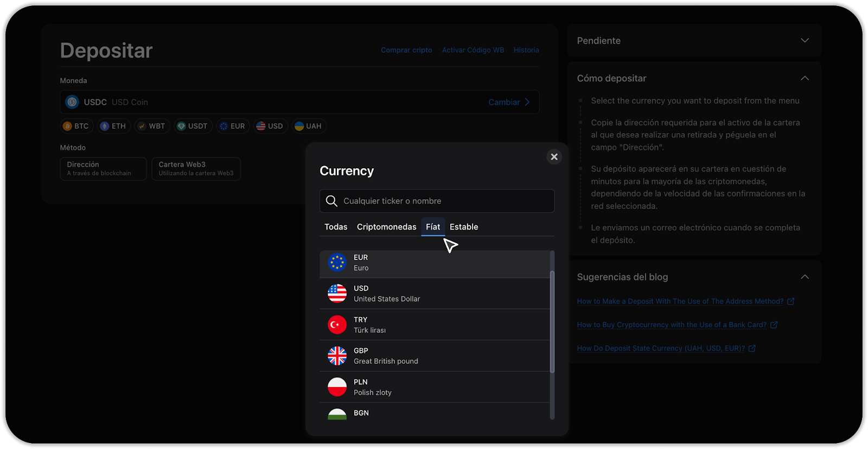868x449 pixels.
Task: Expand the Pendiente panel
Action: pos(805,41)
